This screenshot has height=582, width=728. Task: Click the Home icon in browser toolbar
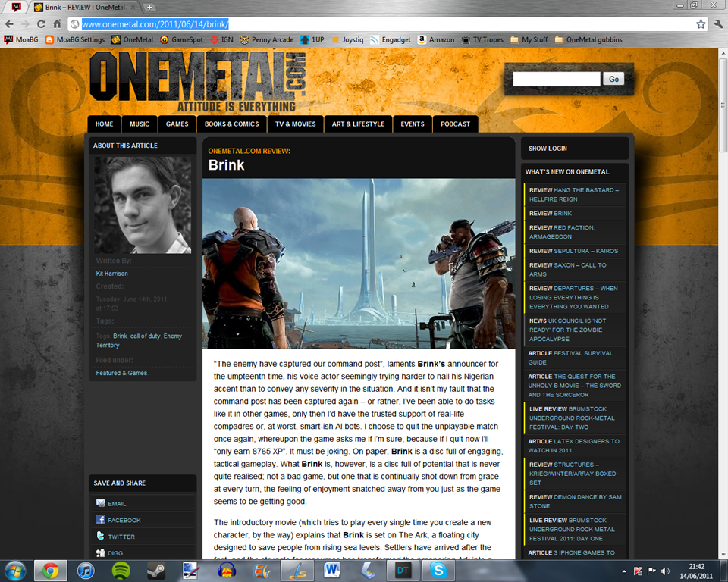(x=57, y=24)
